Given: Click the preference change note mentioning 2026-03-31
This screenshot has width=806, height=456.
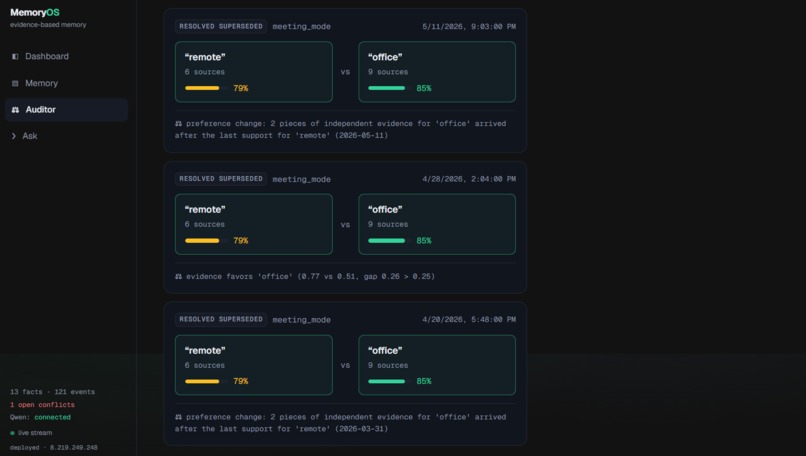Looking at the screenshot, I should point(340,423).
